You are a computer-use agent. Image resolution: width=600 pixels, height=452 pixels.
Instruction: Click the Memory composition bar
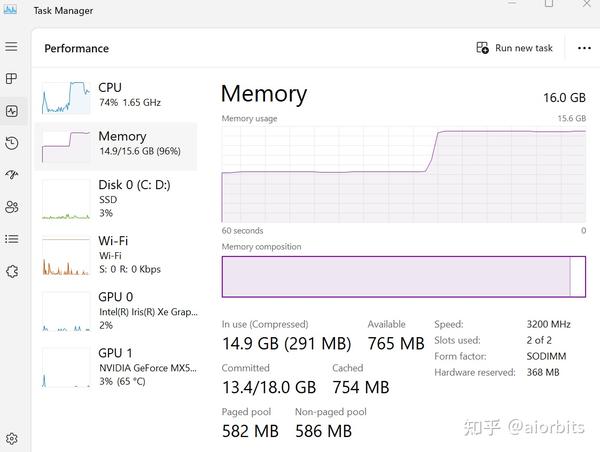click(x=404, y=277)
